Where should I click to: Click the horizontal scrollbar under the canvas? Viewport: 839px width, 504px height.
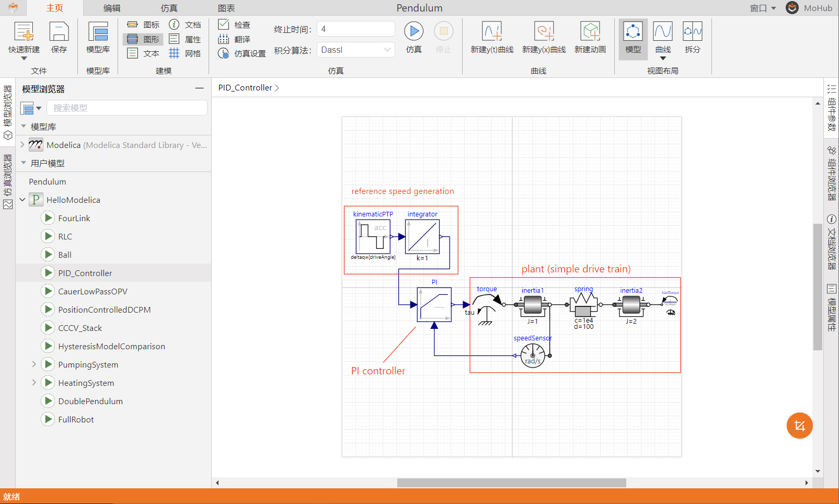511,483
